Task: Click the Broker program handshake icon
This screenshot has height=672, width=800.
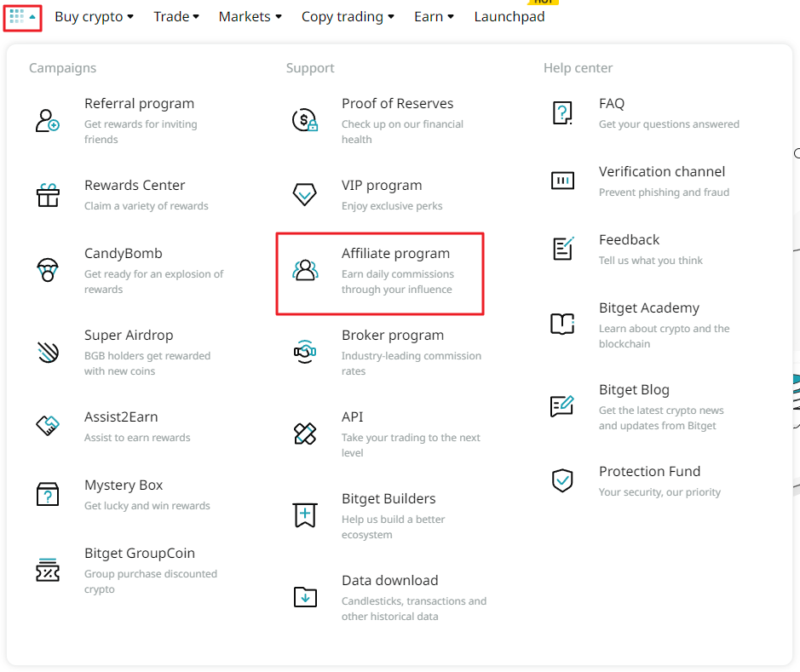Action: coord(305,352)
